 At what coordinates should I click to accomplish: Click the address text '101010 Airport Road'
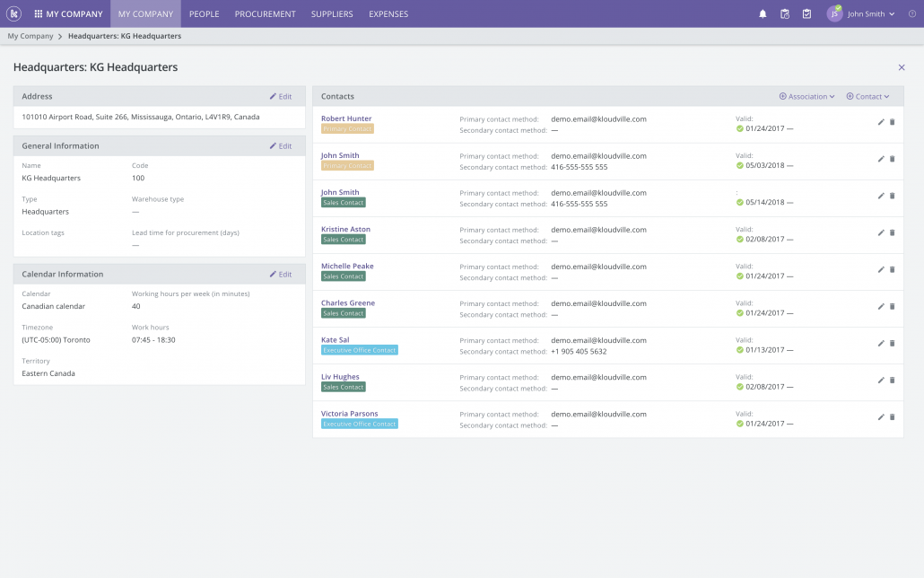141,117
